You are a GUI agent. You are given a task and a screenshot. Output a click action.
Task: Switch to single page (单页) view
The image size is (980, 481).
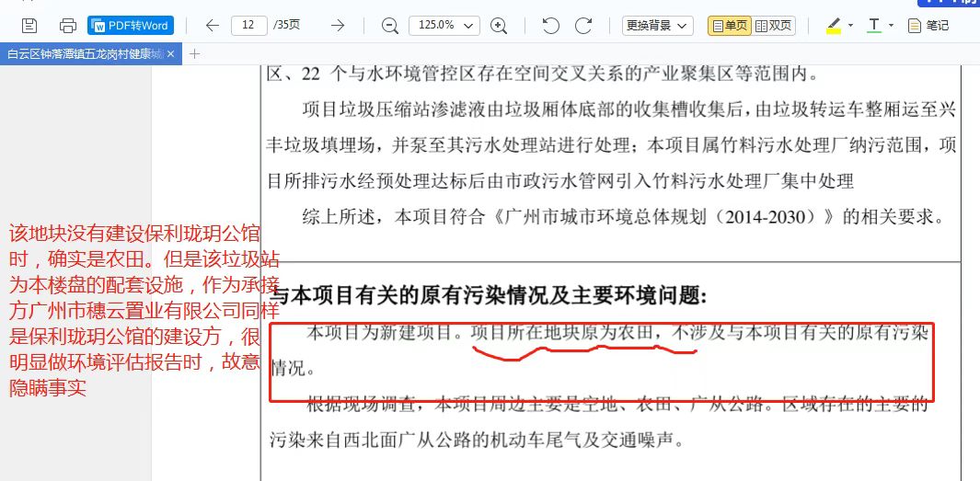click(x=729, y=26)
